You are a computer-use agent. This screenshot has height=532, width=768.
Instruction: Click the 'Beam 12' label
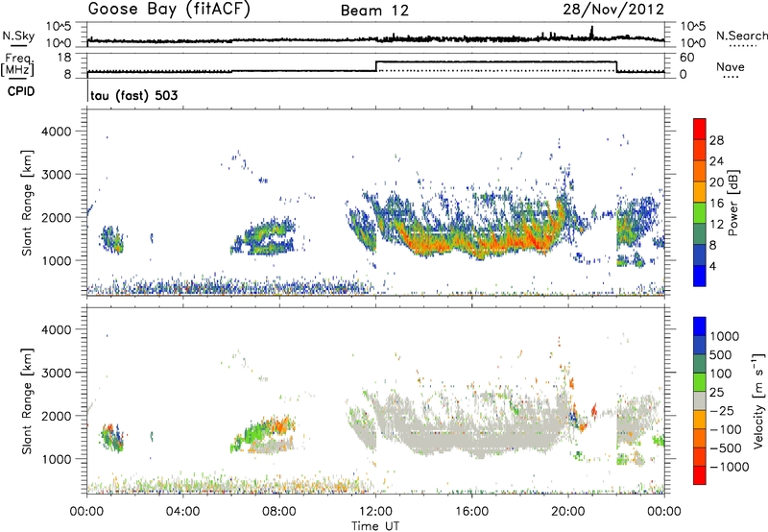[374, 11]
